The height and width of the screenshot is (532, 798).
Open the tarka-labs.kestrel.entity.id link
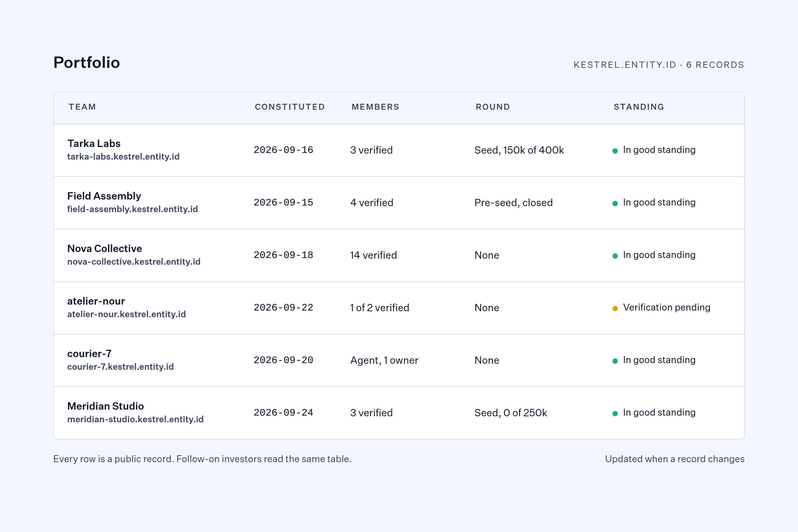coord(123,156)
